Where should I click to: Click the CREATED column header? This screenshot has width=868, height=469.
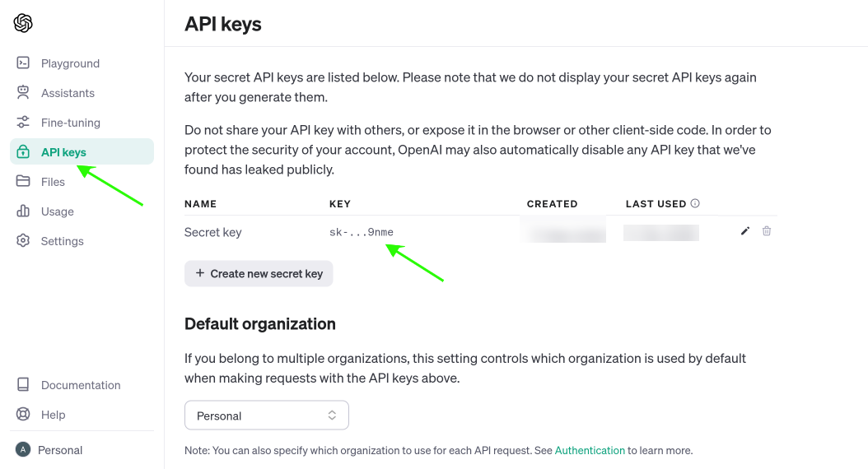pos(552,204)
